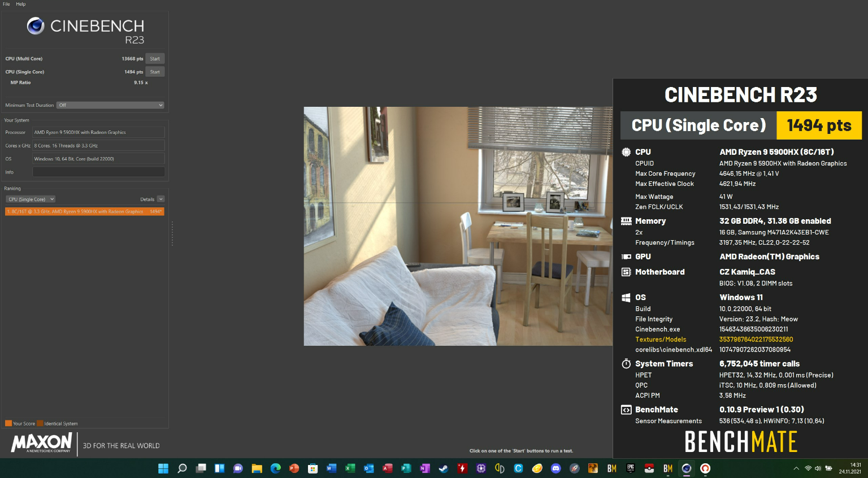Start the CPU (Single Core) test
The width and height of the screenshot is (868, 478).
155,72
